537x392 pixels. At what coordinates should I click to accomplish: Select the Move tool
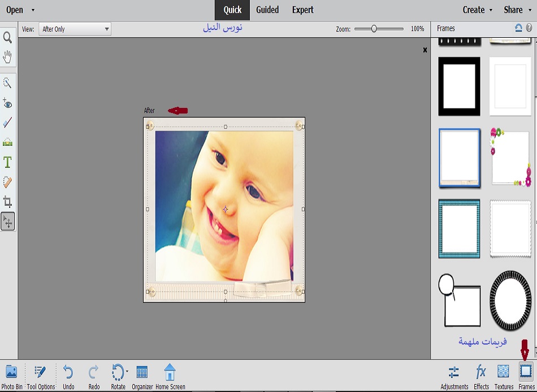[x=8, y=221]
